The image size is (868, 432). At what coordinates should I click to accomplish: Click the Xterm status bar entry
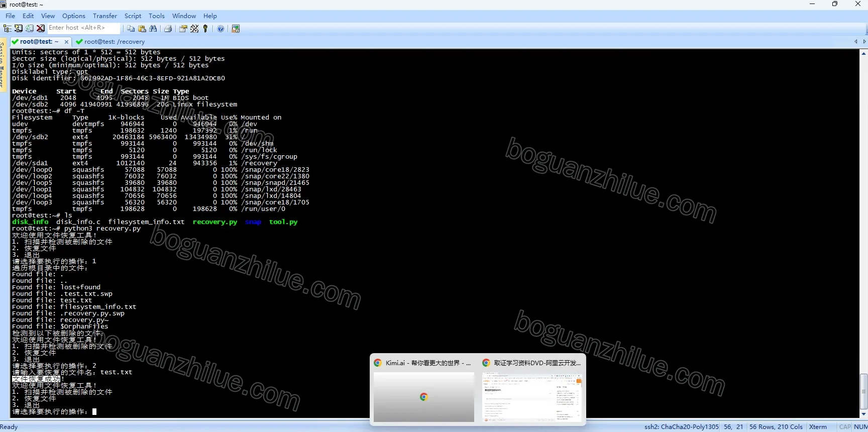click(818, 427)
